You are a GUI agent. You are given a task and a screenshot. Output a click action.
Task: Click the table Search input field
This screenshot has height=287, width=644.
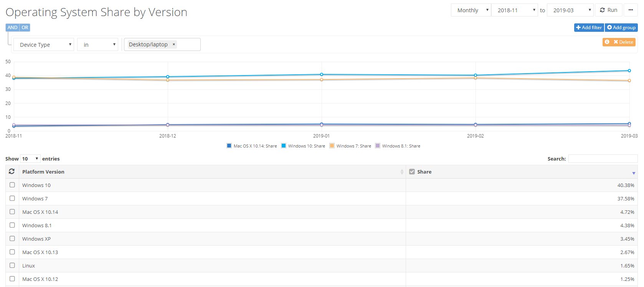(x=603, y=159)
